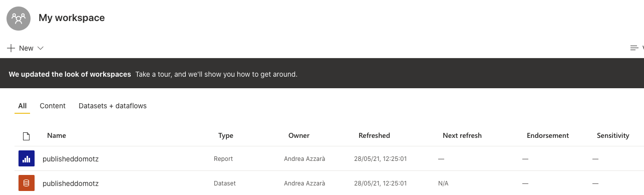Click the orange dataset icon for publisheddomotz
644x195 pixels.
[26, 183]
